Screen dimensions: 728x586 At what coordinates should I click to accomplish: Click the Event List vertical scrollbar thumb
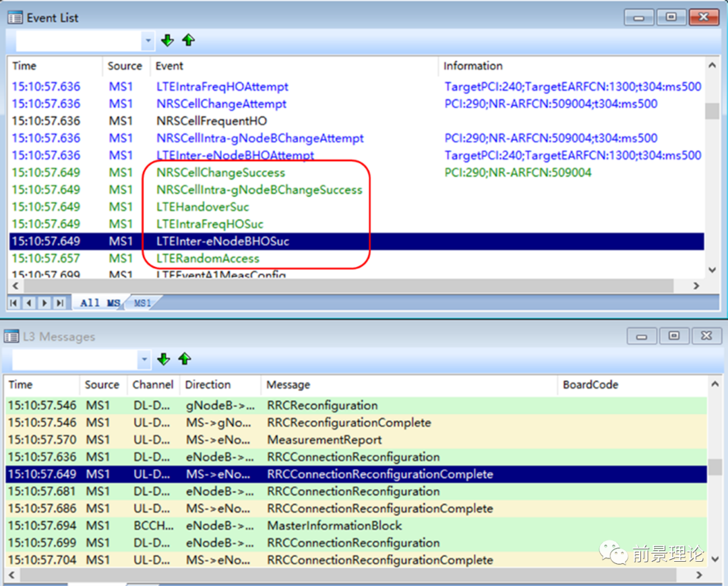click(x=712, y=111)
